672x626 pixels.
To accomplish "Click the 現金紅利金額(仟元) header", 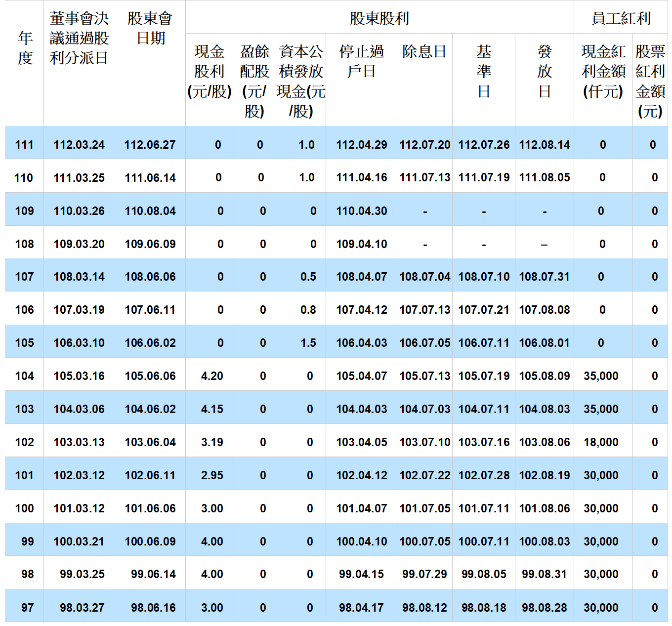I will coord(603,71).
